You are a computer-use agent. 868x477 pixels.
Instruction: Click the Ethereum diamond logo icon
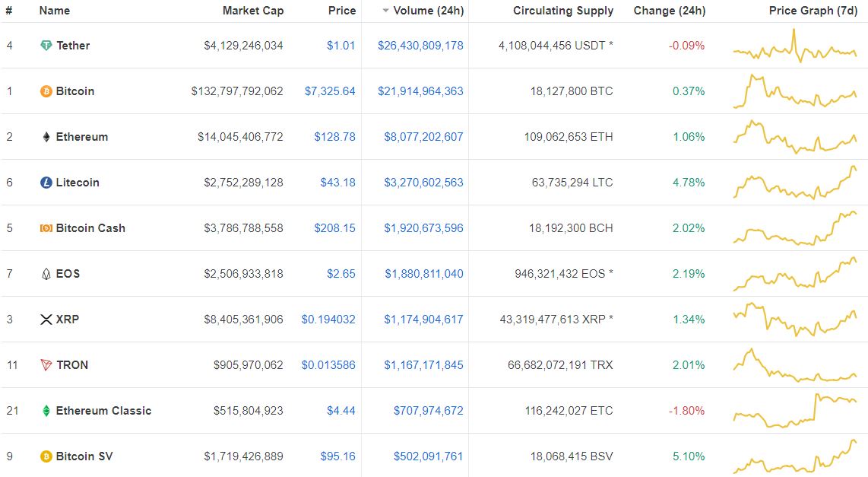pyautogui.click(x=46, y=137)
